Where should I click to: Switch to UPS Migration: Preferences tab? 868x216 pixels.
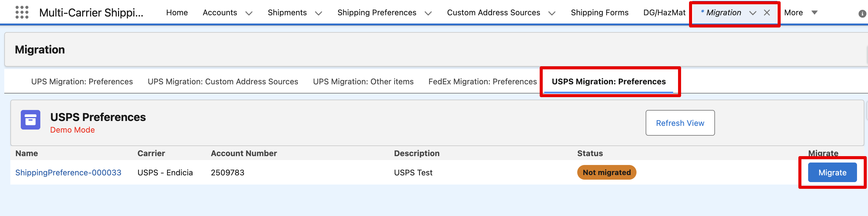[x=82, y=82]
